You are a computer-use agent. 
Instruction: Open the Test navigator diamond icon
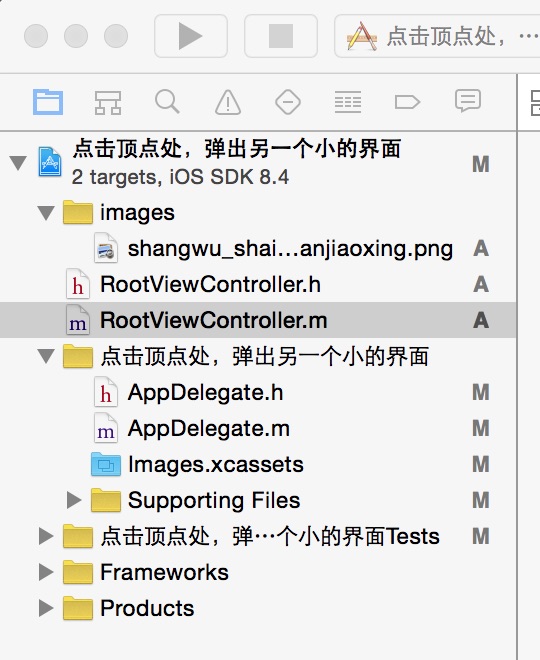(288, 102)
